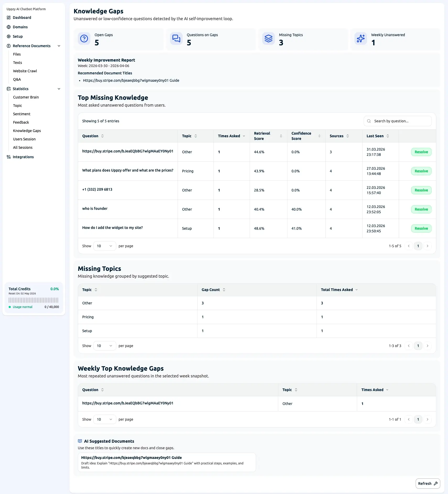Screen dimensions: 448x494
Task: Open Customer Brain in the sidebar
Action: coord(26,97)
